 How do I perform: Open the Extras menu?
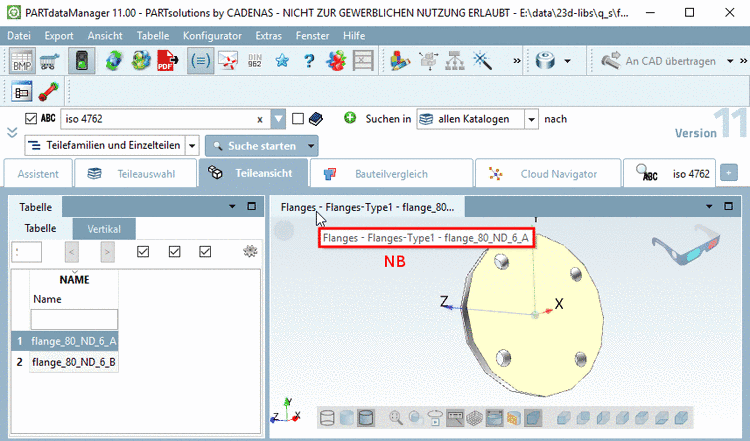coord(268,36)
